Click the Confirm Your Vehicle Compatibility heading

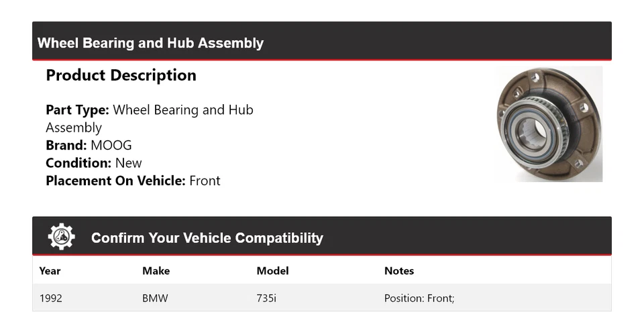(207, 238)
